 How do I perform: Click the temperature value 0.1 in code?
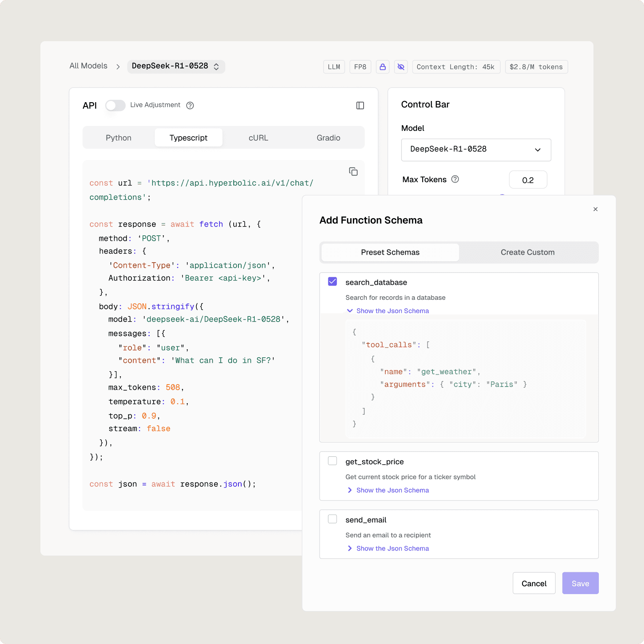click(177, 402)
